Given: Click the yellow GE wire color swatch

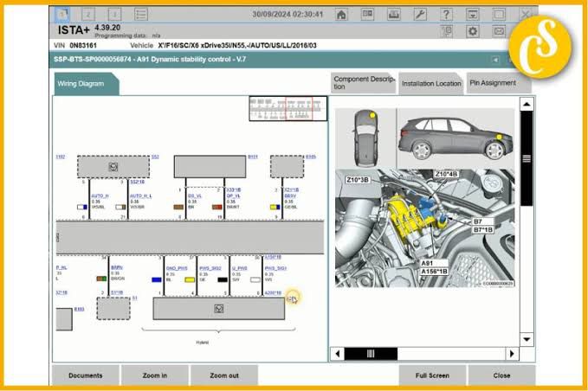Looking at the screenshot, I should (x=190, y=279).
